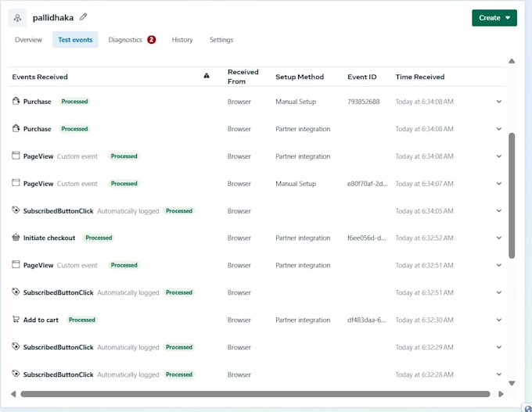Viewport: 532px width, 412px height.
Task: Click the scroll up arrow
Action: 512,61
